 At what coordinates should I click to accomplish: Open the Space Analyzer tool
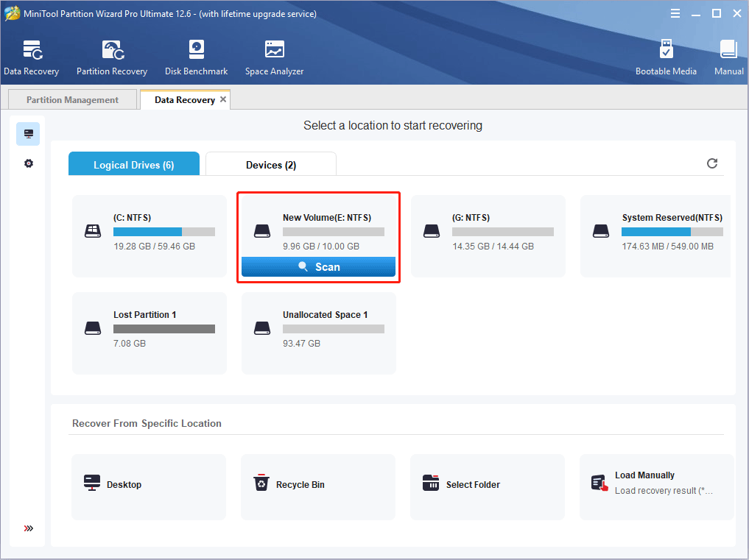point(274,57)
